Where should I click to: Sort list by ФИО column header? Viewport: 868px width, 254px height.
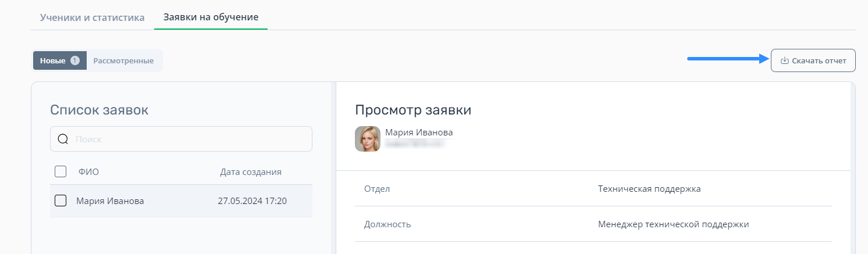click(x=88, y=171)
